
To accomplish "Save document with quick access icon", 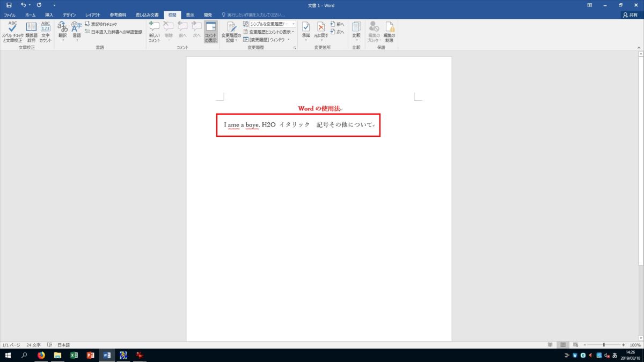I will [x=9, y=5].
